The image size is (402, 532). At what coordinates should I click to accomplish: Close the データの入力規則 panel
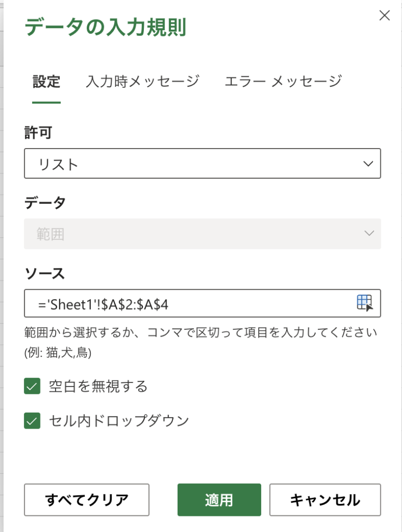click(x=384, y=16)
